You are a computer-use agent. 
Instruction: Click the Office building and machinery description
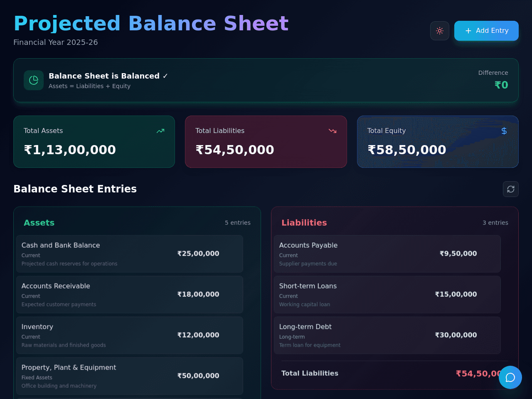[59, 386]
